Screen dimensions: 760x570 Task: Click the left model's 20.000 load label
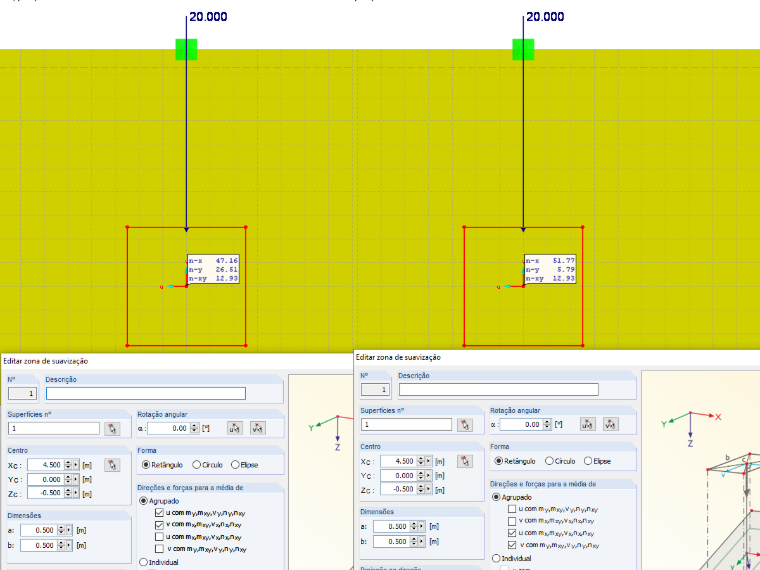point(208,17)
